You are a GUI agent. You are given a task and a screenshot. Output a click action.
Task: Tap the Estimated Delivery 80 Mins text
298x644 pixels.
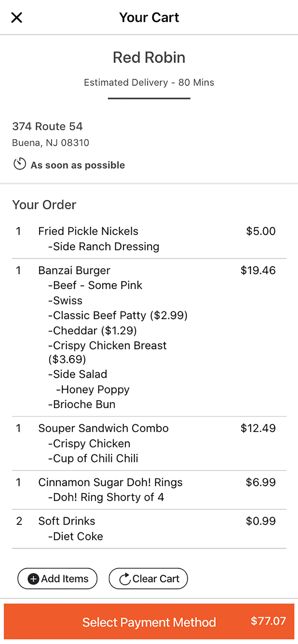149,82
